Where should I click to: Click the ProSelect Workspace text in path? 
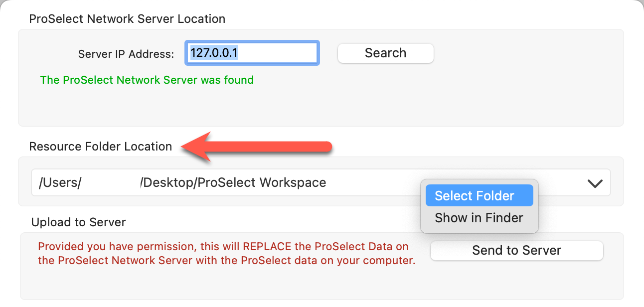pos(262,183)
